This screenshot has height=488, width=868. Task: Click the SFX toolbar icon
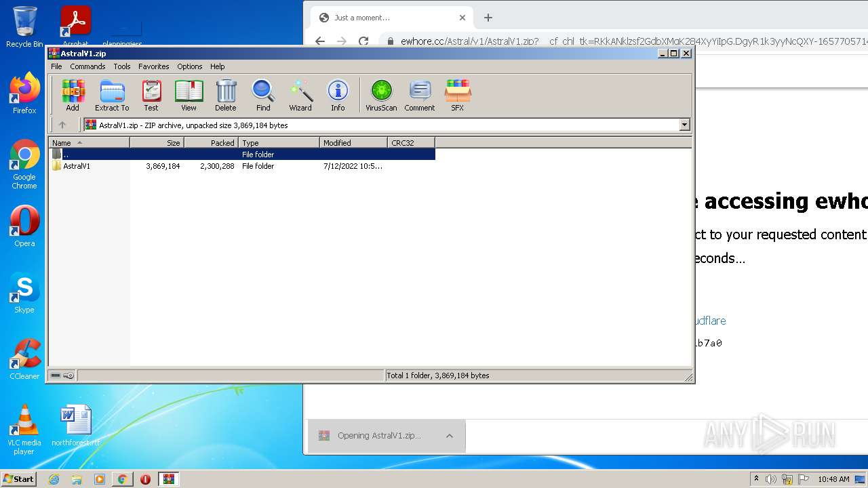click(458, 96)
